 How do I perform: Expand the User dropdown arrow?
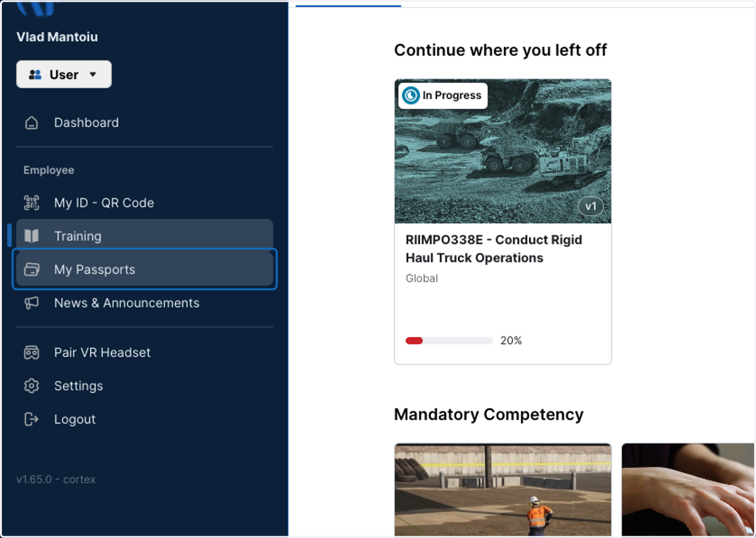tap(93, 75)
